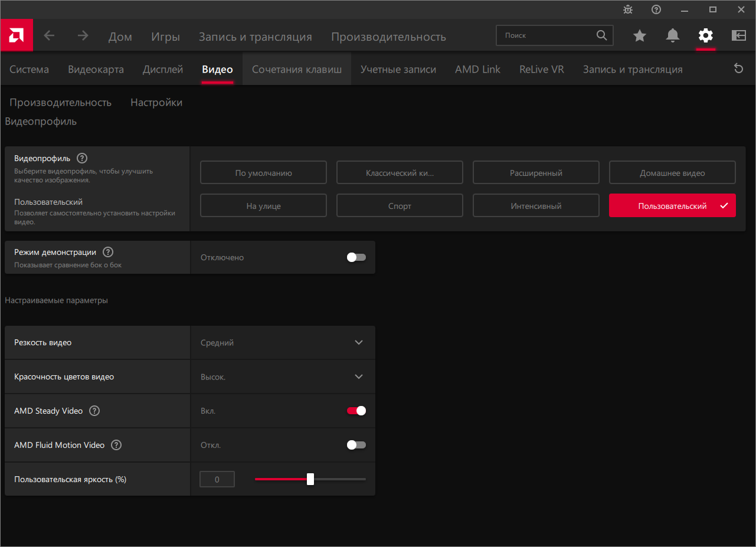
Task: Click the AMD logo icon
Action: click(17, 35)
